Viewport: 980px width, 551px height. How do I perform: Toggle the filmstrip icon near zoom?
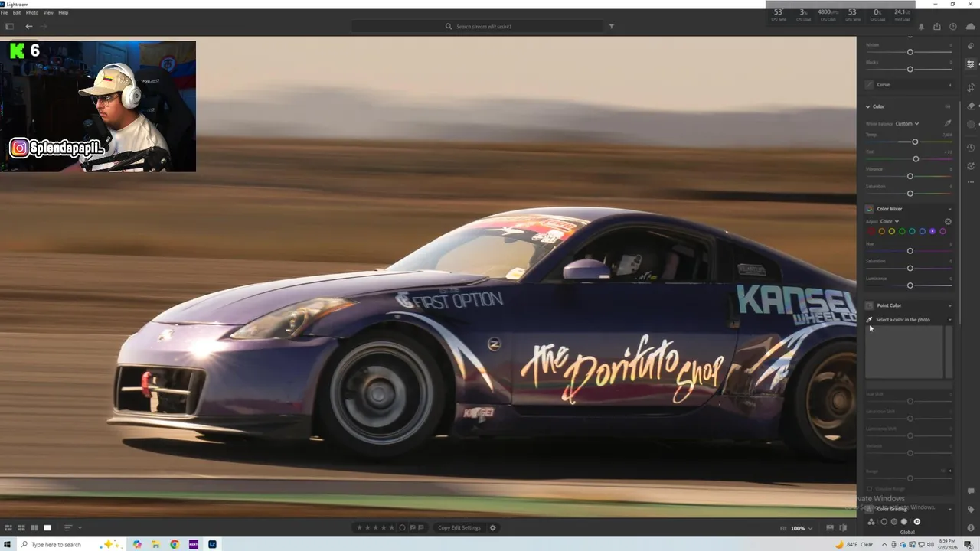pos(831,527)
